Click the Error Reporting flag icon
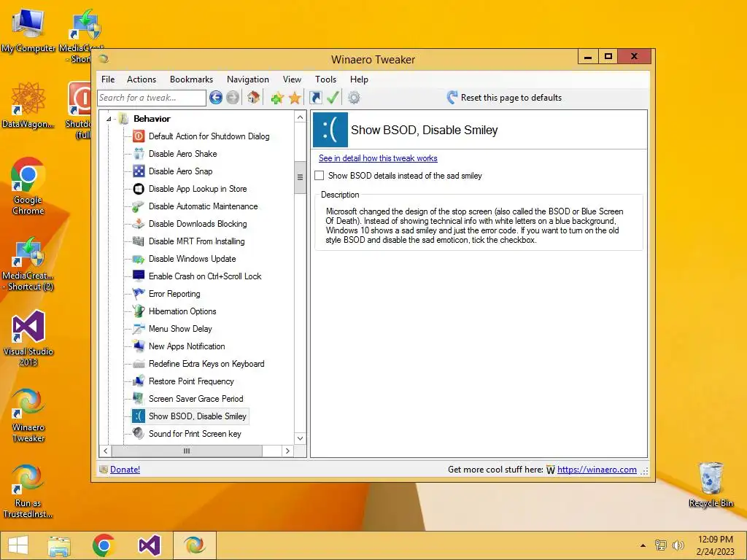Image resolution: width=747 pixels, height=560 pixels. tap(139, 294)
